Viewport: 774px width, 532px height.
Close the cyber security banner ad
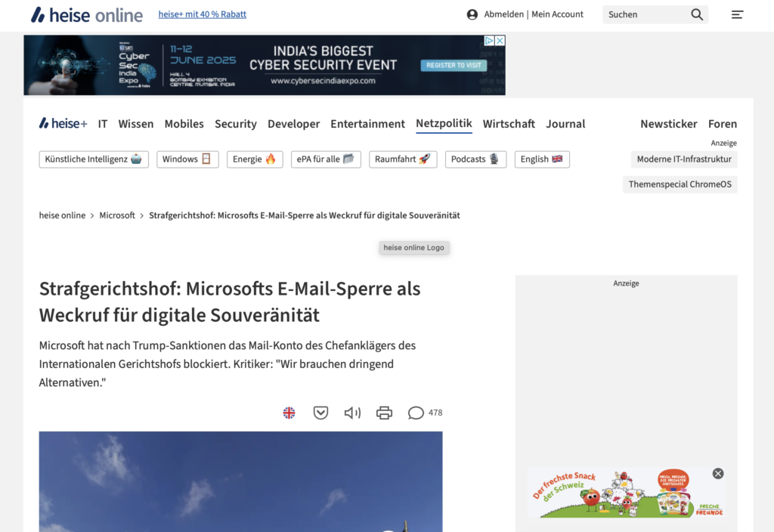click(x=500, y=41)
